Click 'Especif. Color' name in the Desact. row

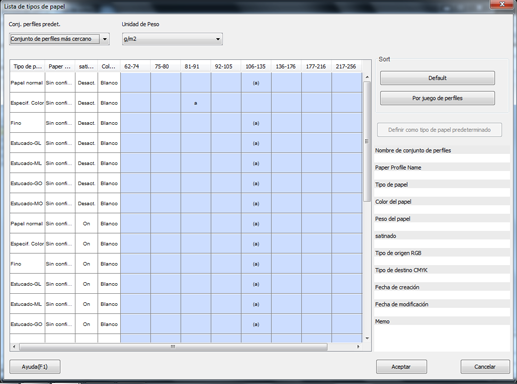(x=27, y=103)
